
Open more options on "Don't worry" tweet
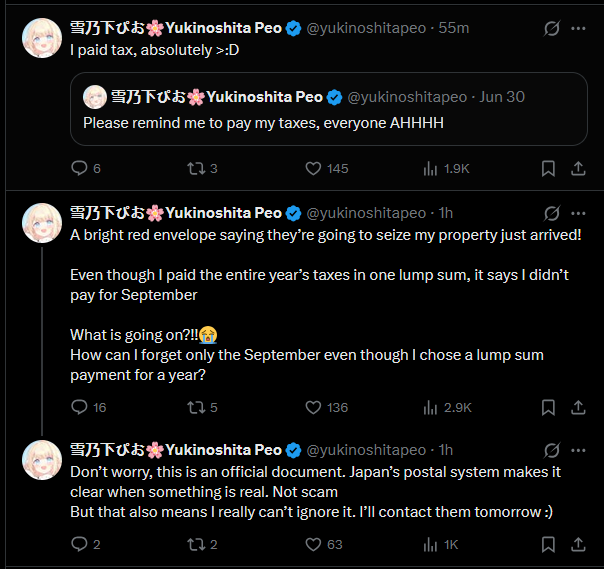[578, 450]
